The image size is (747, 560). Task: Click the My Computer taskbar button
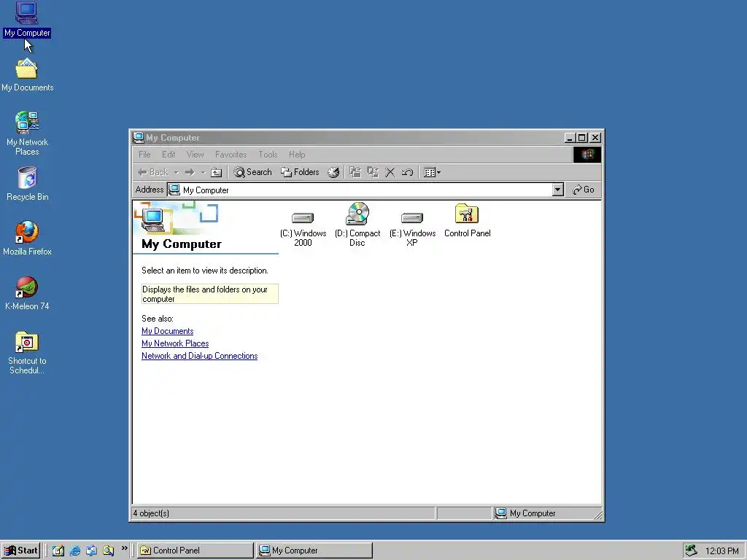(x=314, y=551)
